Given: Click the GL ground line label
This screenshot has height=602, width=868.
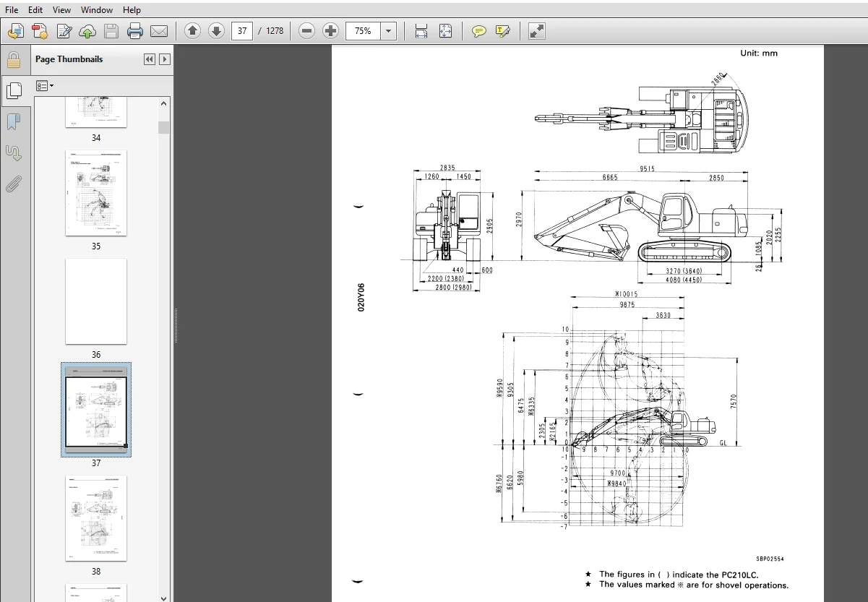Looking at the screenshot, I should [723, 442].
